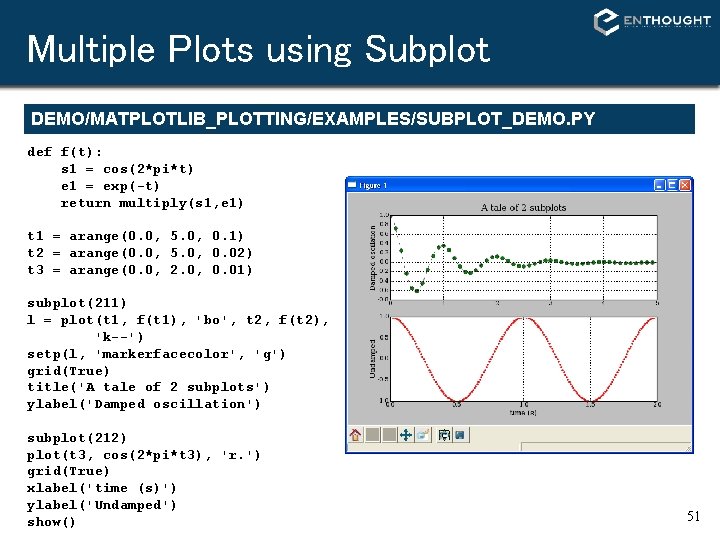The width and height of the screenshot is (720, 540).
Task: Click the 'l = plot(t1, f(t1), ...' line
Action: (178, 320)
